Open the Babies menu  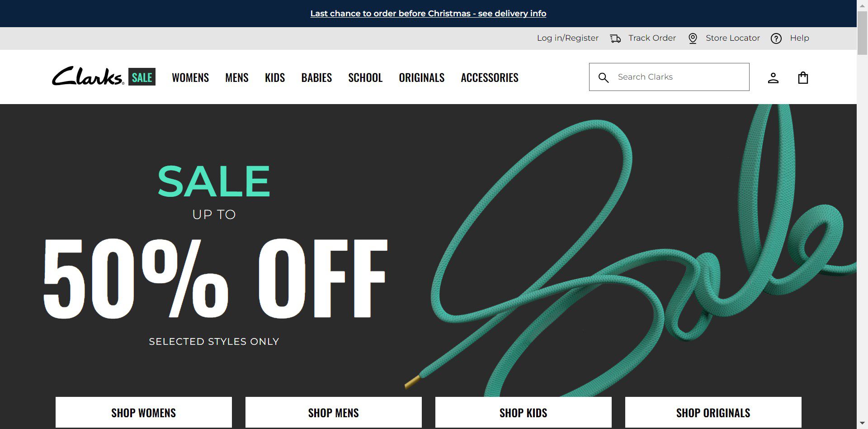click(316, 78)
